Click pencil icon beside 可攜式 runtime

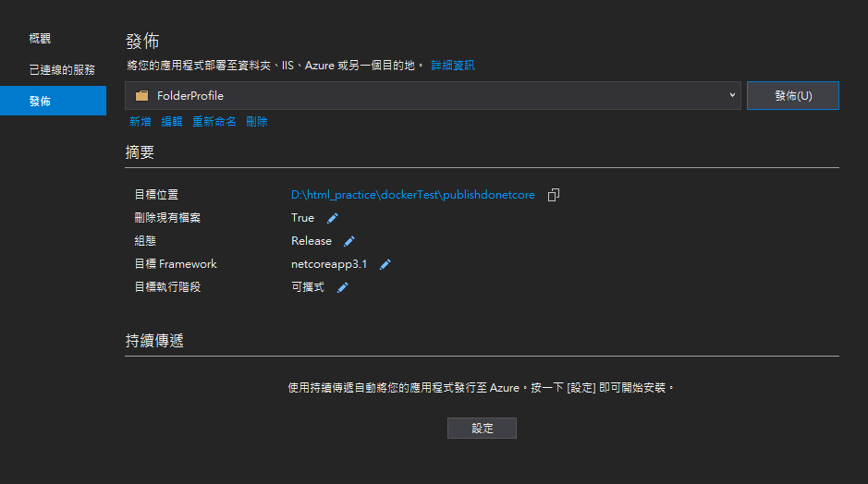pos(342,287)
